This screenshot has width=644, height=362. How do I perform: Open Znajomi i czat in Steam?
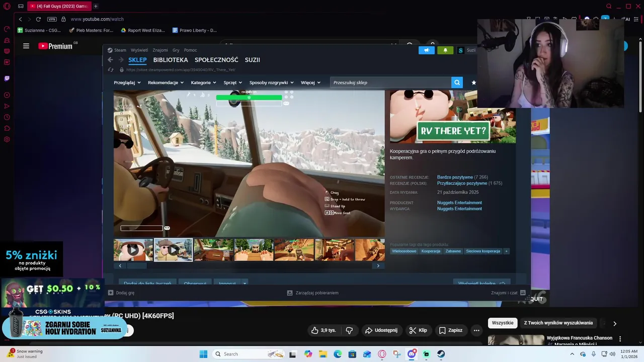[508, 293]
